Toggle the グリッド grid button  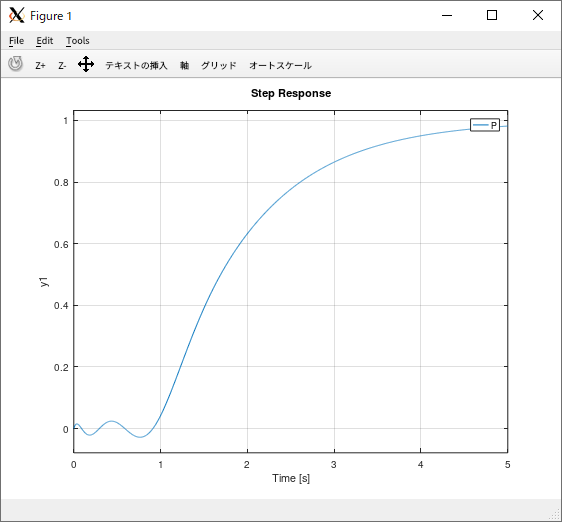point(219,65)
